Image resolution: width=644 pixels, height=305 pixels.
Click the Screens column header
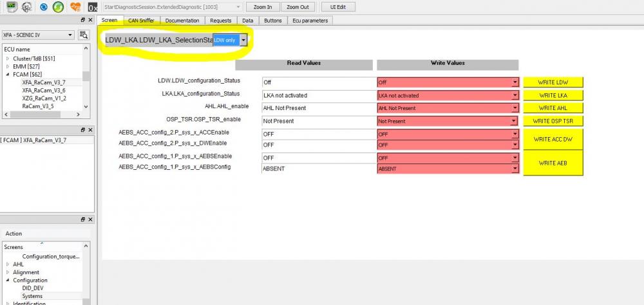tap(43, 246)
